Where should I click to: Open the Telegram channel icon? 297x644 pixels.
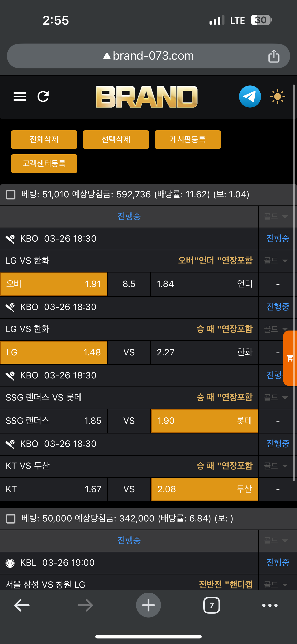pyautogui.click(x=250, y=97)
